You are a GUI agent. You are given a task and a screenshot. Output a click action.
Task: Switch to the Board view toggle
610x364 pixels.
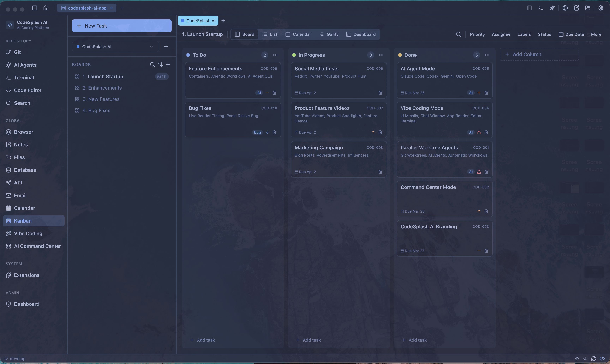click(x=244, y=34)
